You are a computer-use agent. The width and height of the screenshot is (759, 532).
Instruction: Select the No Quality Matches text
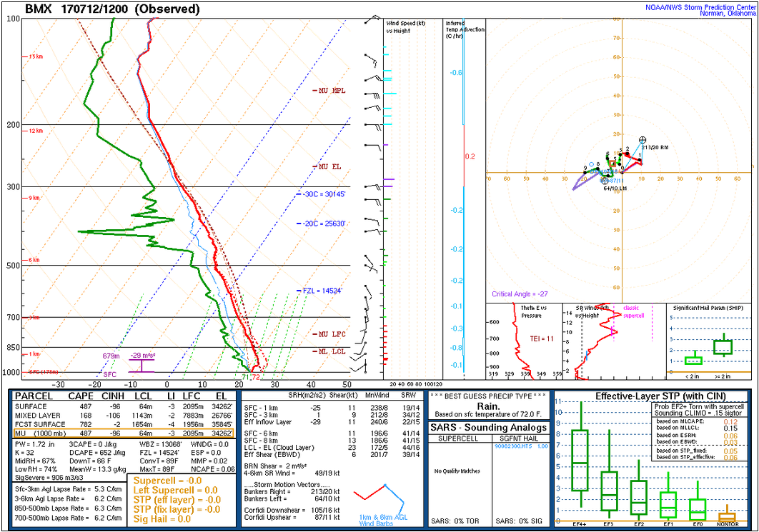[457, 471]
